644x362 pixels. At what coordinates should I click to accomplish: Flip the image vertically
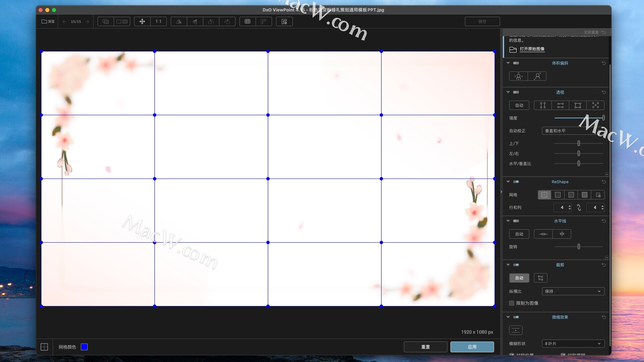pos(195,21)
